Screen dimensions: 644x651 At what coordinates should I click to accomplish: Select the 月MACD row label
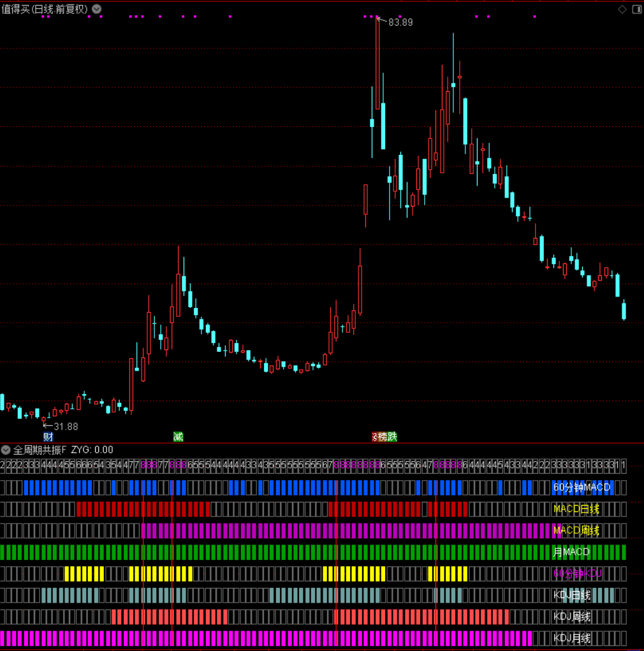pyautogui.click(x=571, y=552)
